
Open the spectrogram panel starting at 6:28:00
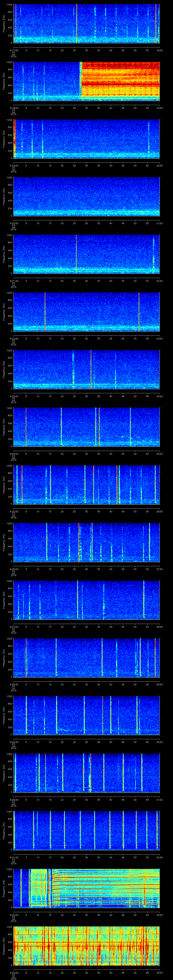click(86, 658)
